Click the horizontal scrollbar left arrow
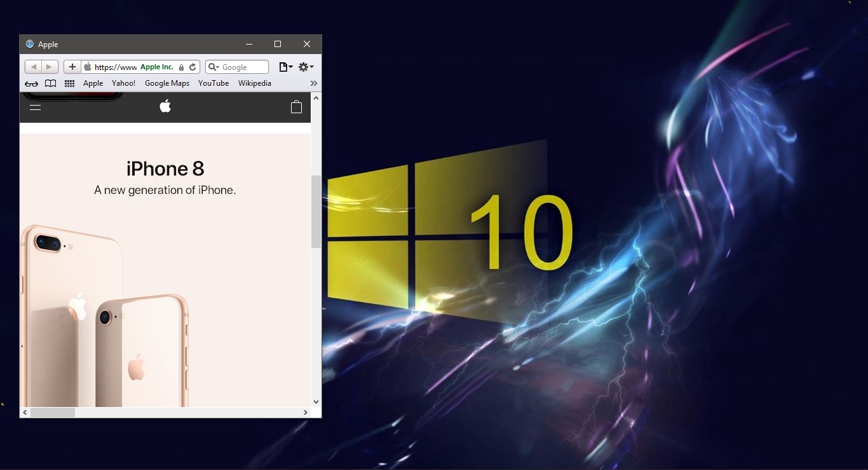The width and height of the screenshot is (868, 470). 25,412
